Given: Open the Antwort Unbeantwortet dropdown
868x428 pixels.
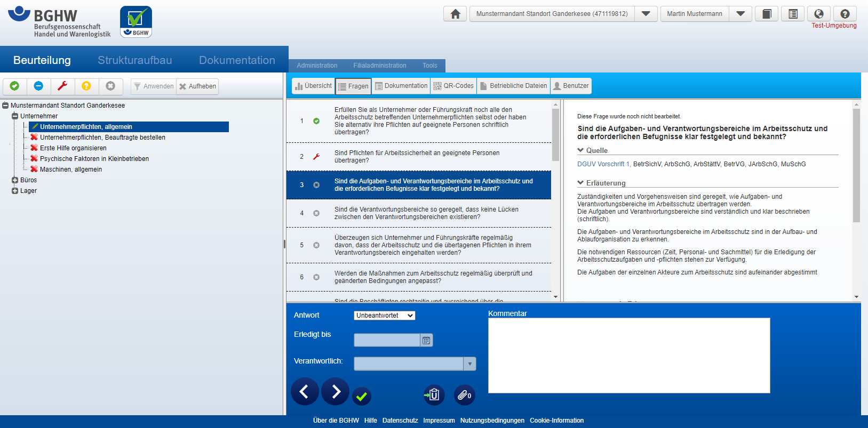Looking at the screenshot, I should tap(385, 316).
